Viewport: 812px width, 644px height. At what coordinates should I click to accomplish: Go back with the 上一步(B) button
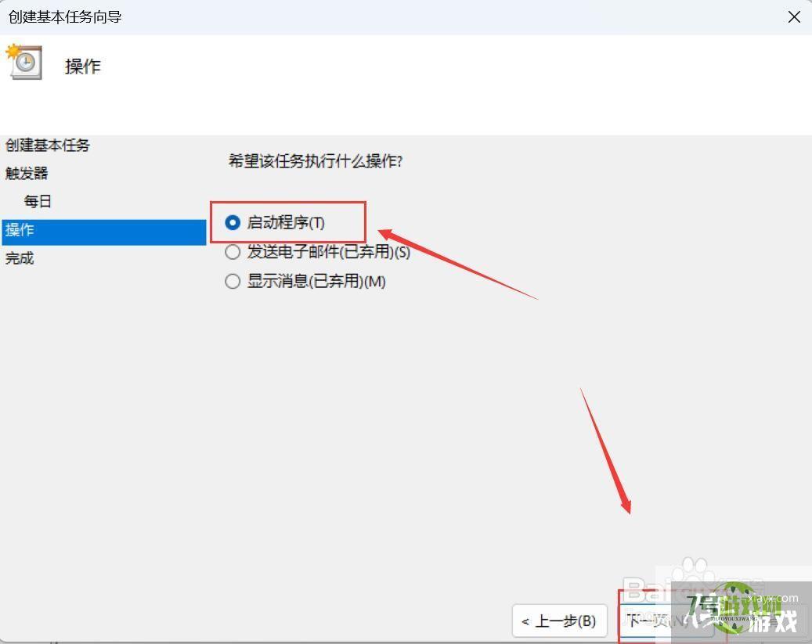click(x=559, y=621)
